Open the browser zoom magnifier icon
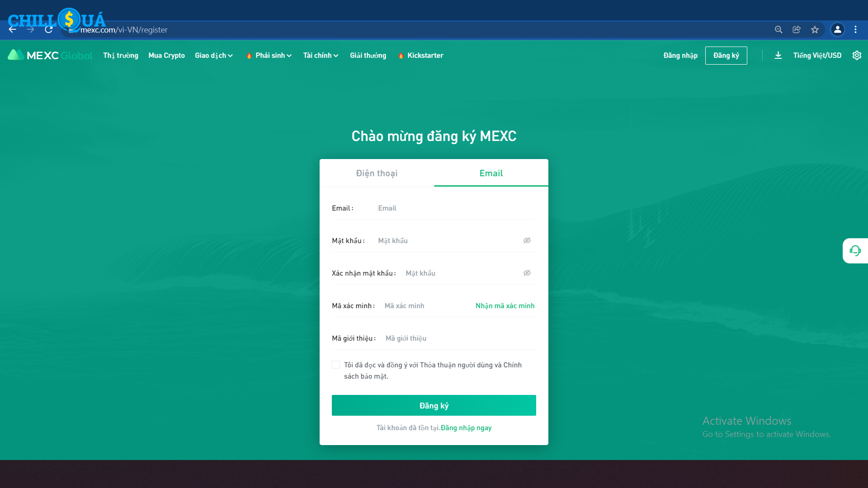The height and width of the screenshot is (488, 868). coord(778,29)
